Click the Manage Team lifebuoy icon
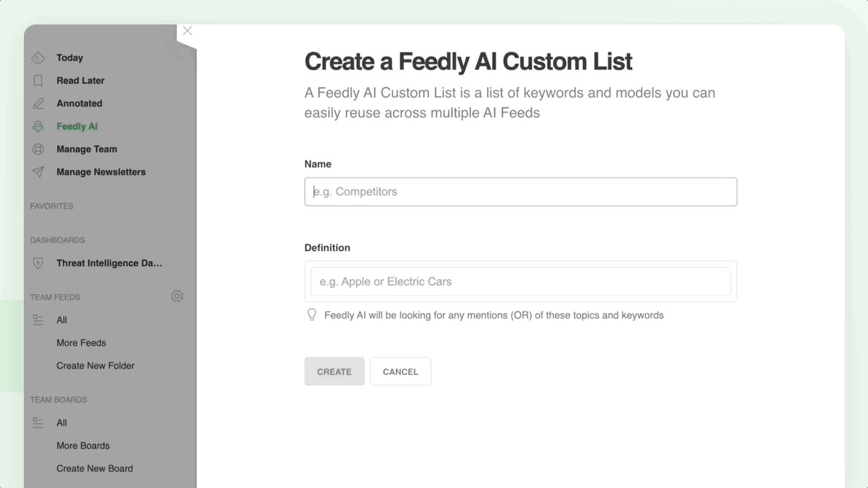Viewport: 868px width, 488px height. (38, 149)
